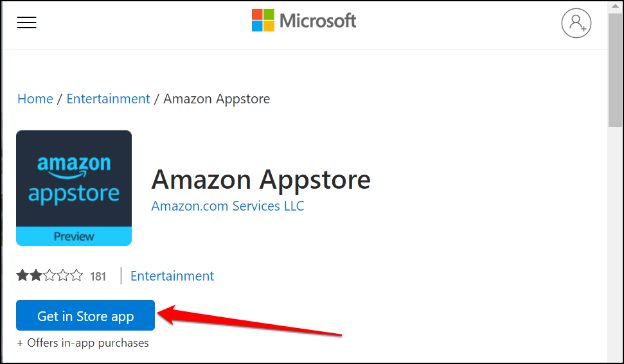This screenshot has height=364, width=624.
Task: Open Amazon.com Services LLC publisher link
Action: pyautogui.click(x=227, y=206)
